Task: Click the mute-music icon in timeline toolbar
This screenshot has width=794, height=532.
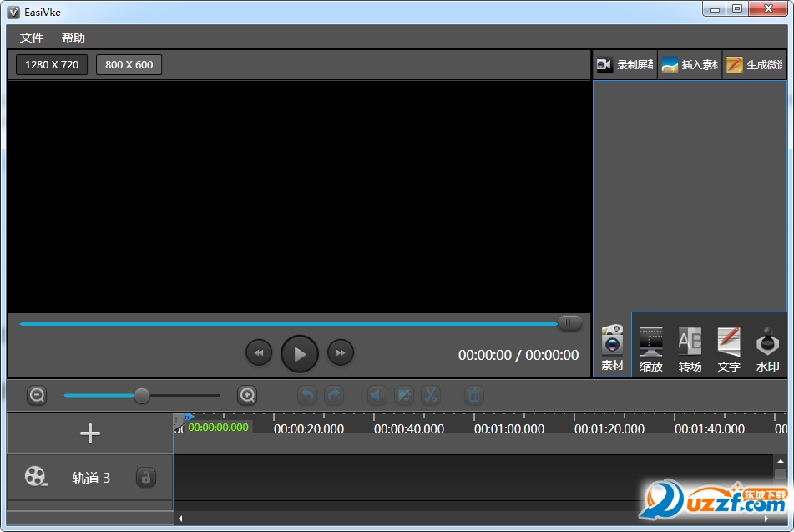Action: pyautogui.click(x=403, y=395)
